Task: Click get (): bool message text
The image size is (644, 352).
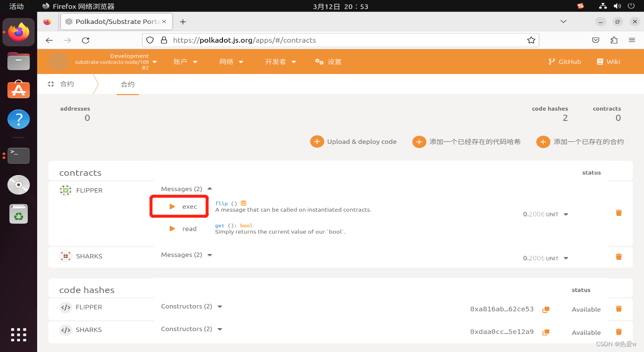Action: coord(234,226)
